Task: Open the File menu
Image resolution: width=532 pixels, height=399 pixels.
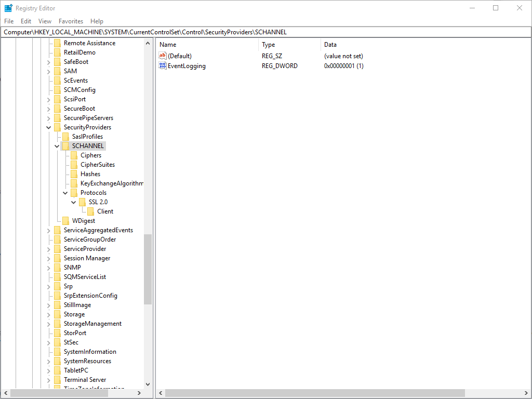Action: [9, 21]
